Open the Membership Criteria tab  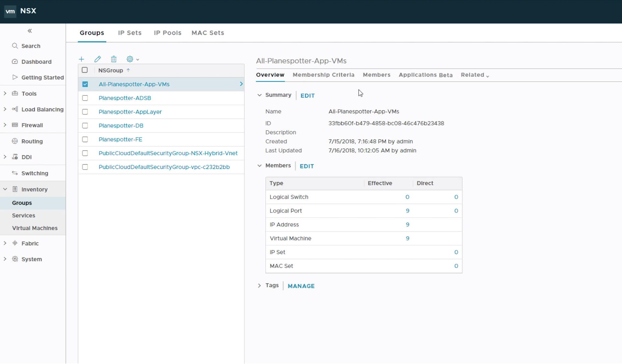[x=323, y=75]
